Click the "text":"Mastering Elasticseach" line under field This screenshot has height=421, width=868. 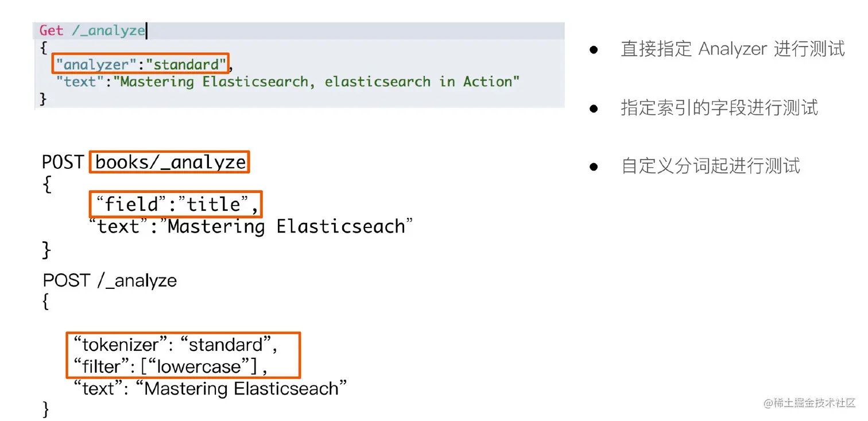click(250, 227)
